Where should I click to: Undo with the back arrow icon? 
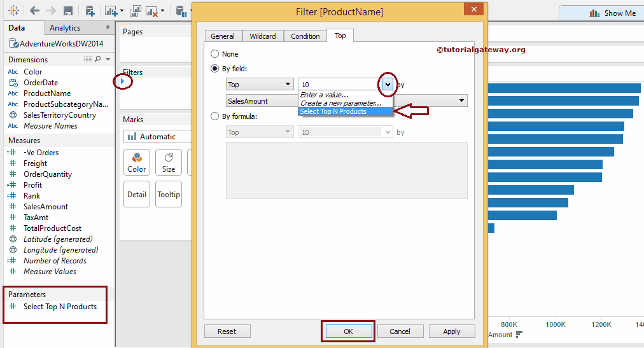click(34, 11)
